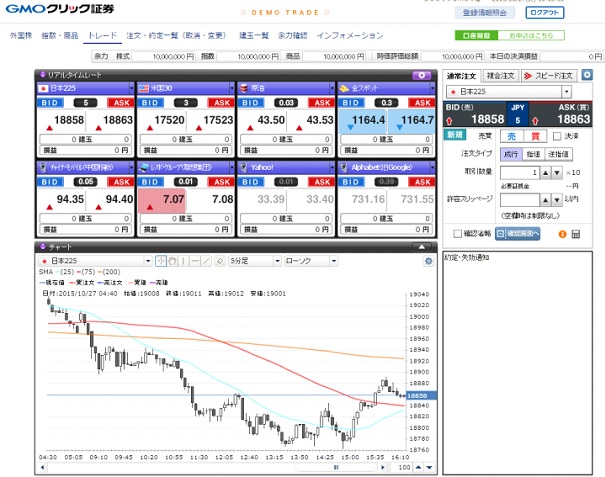Open the calculator icon in order panel
The height and width of the screenshot is (477, 605).
pos(576,234)
